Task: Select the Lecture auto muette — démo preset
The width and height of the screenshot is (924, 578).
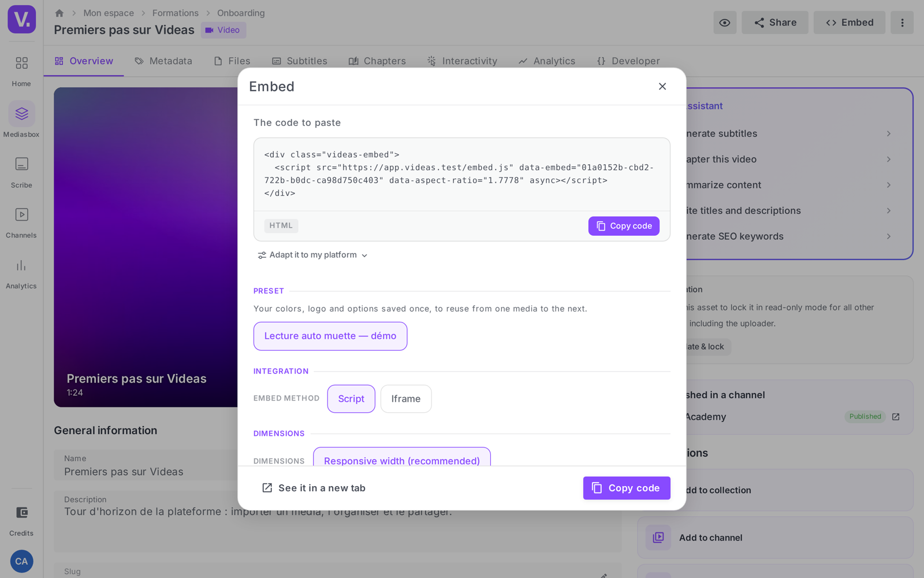Action: [x=330, y=336]
